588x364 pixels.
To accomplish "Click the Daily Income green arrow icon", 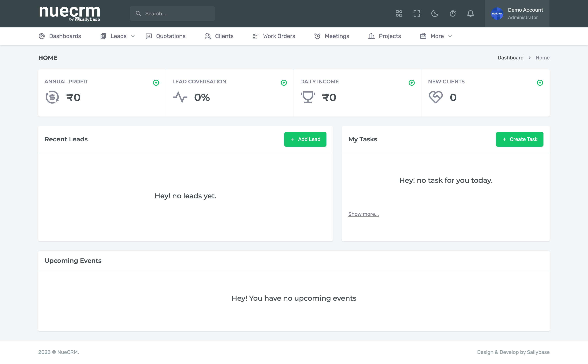I will [x=412, y=83].
